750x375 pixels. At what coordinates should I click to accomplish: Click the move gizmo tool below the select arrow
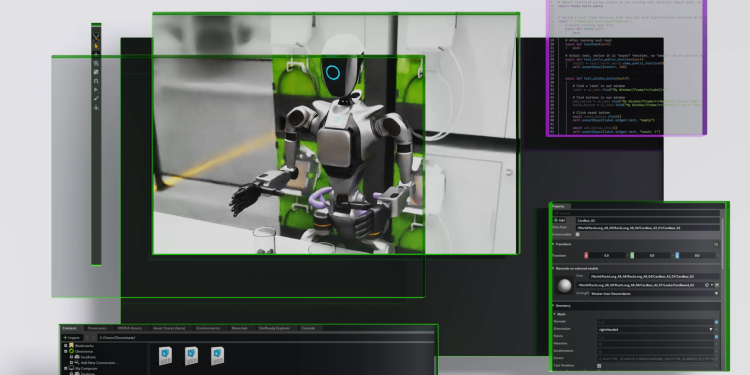coord(96,54)
